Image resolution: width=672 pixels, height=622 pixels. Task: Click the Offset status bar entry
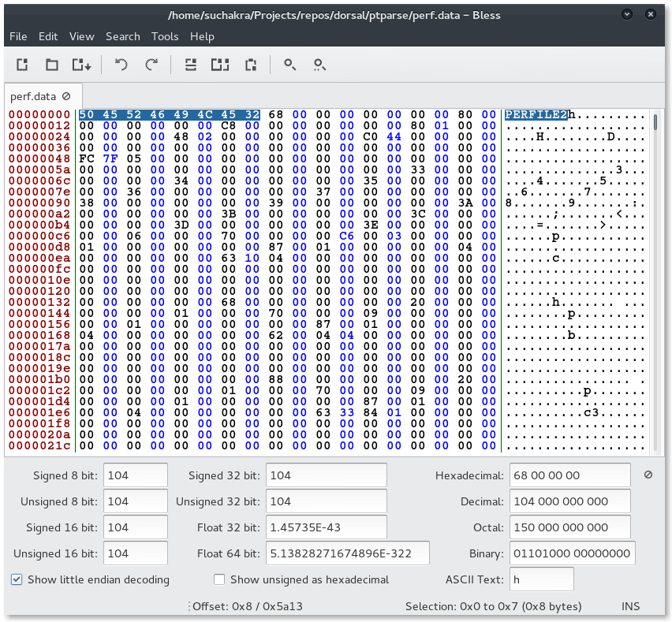coord(248,606)
